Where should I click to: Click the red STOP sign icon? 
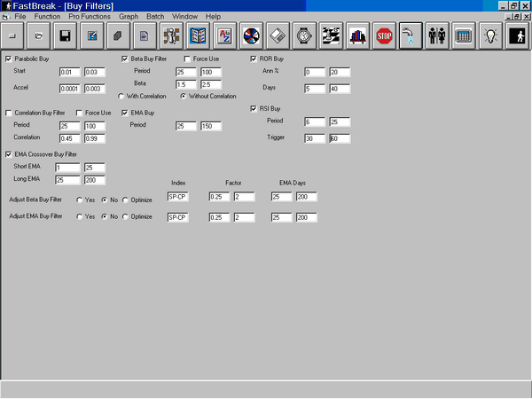click(384, 36)
